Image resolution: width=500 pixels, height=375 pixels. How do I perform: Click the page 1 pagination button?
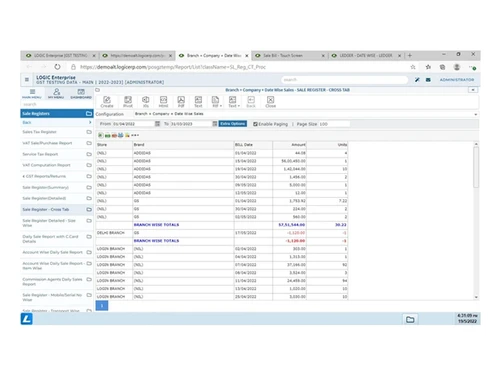pyautogui.click(x=102, y=305)
